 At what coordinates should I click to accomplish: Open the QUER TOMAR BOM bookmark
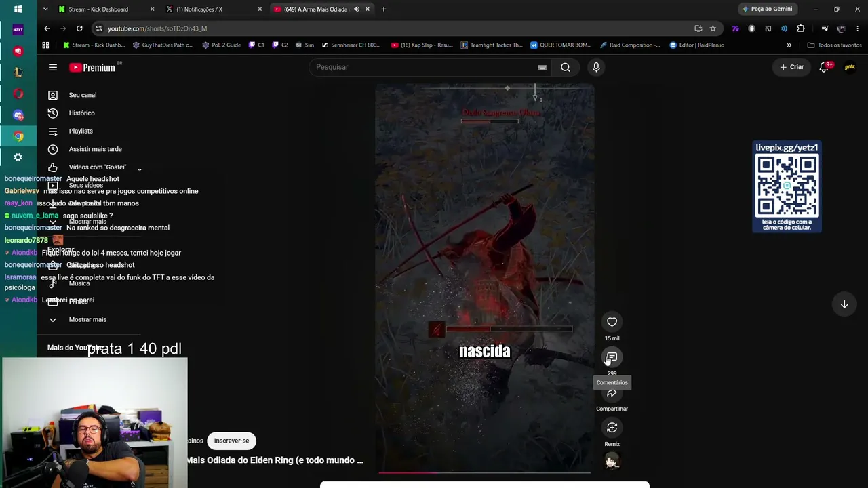point(561,45)
